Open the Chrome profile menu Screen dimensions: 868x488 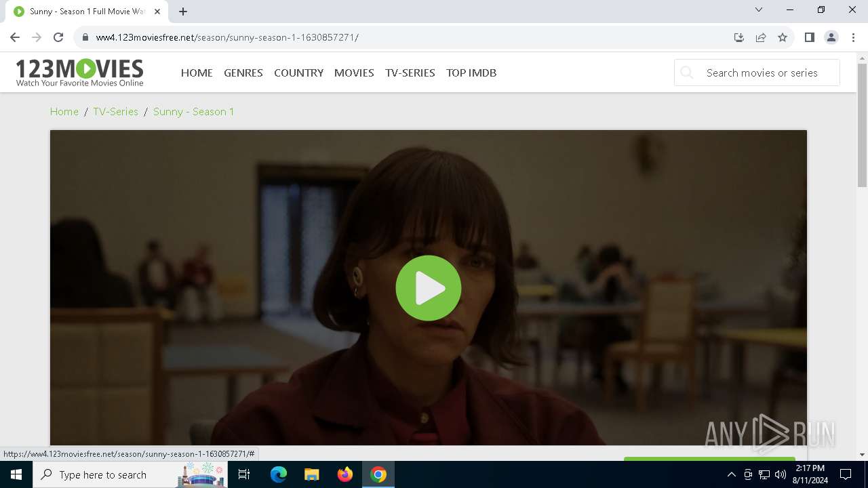coord(831,37)
